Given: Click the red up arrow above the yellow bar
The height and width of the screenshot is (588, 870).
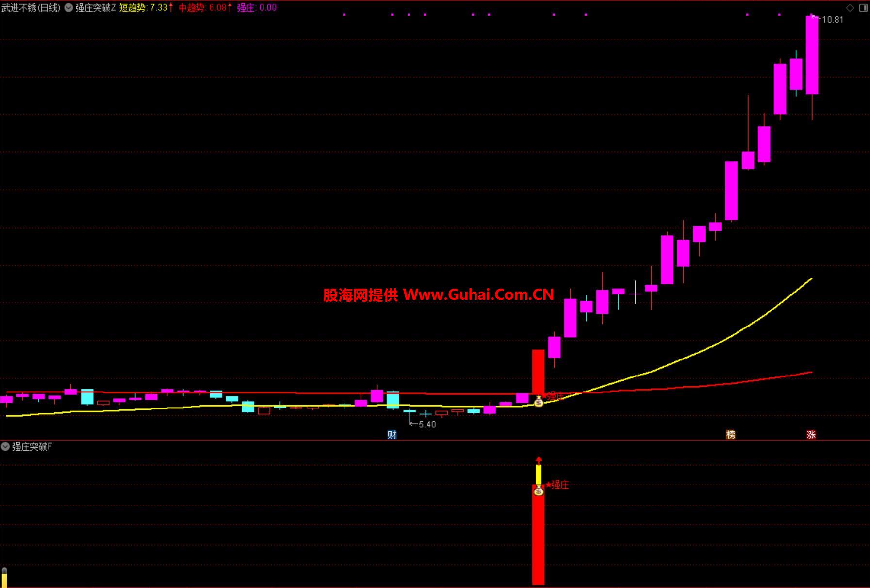Looking at the screenshot, I should tap(539, 460).
